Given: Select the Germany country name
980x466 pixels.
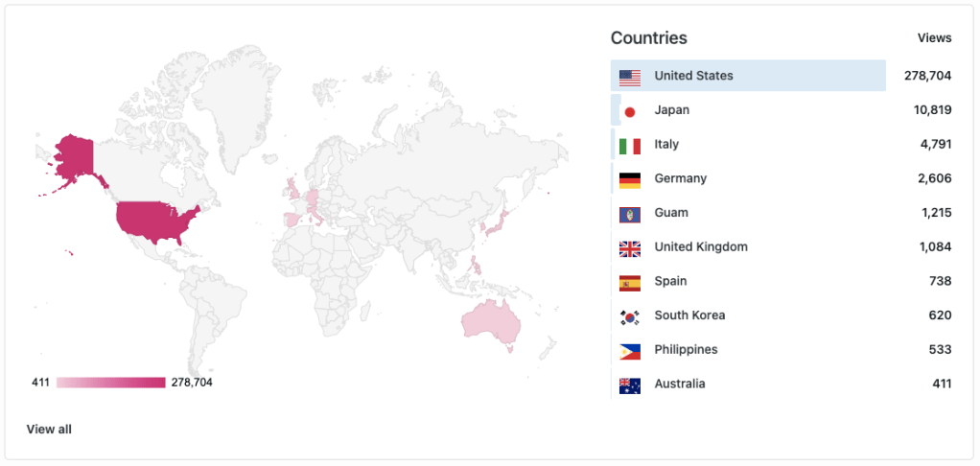Looking at the screenshot, I should [x=681, y=178].
